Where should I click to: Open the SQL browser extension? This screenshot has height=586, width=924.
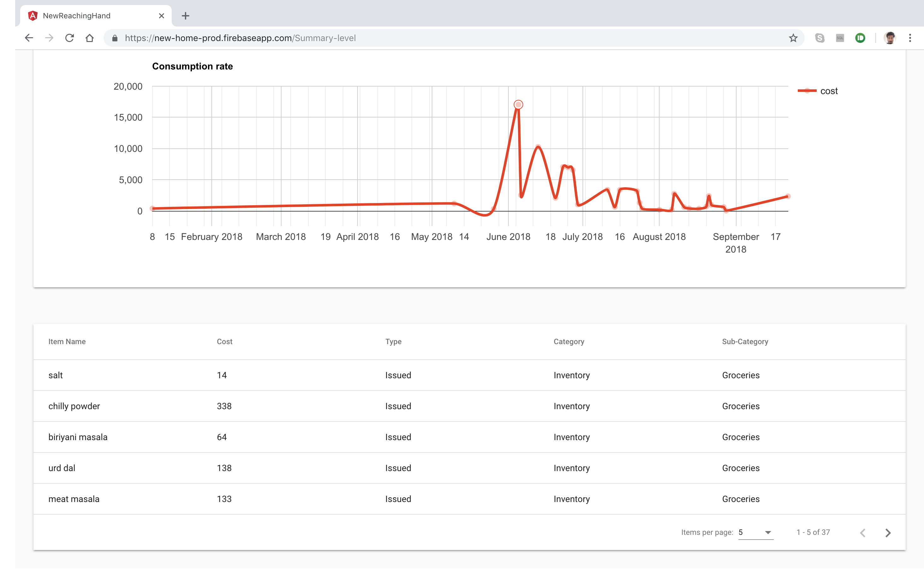click(x=839, y=38)
